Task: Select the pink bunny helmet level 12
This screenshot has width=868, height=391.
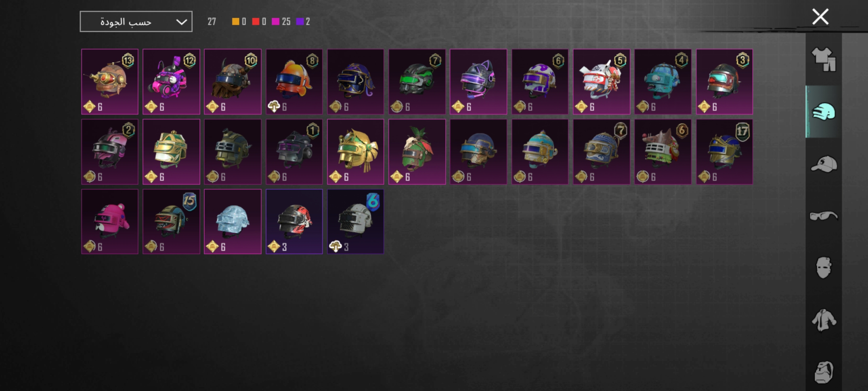Action: tap(171, 82)
